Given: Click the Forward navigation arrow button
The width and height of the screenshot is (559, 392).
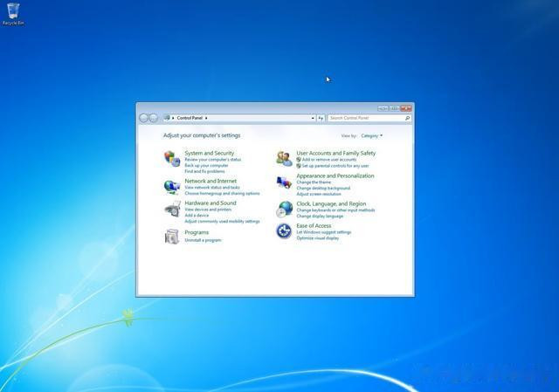Looking at the screenshot, I should point(154,118).
